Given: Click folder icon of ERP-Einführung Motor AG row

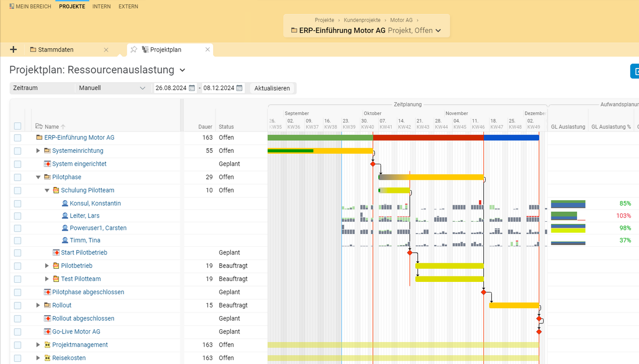Looking at the screenshot, I should pyautogui.click(x=39, y=137).
